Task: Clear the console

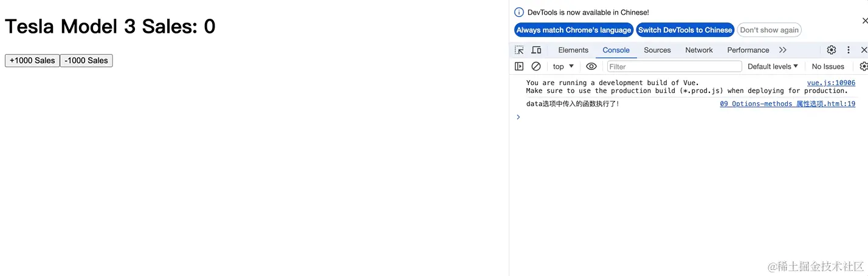Action: (536, 66)
